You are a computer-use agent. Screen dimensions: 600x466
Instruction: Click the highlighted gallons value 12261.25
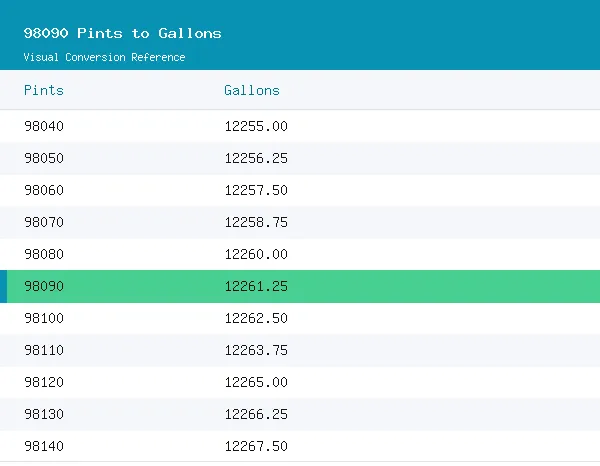point(256,286)
